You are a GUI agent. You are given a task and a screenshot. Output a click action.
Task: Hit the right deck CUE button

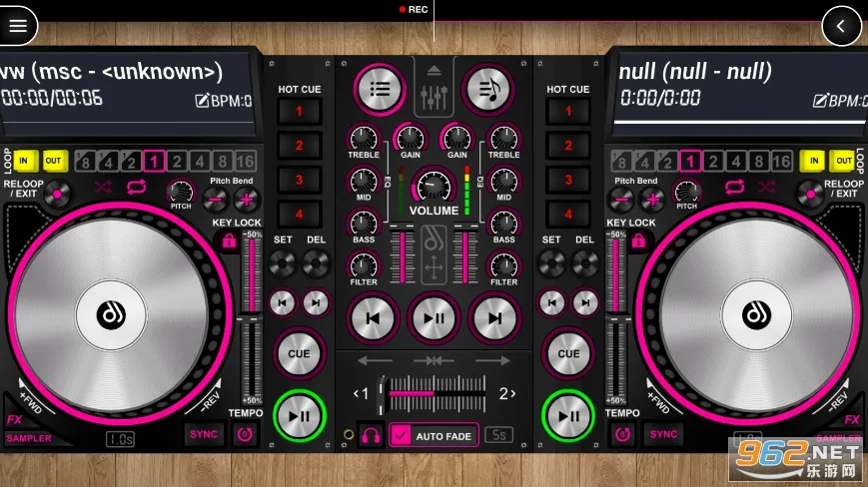tap(568, 354)
